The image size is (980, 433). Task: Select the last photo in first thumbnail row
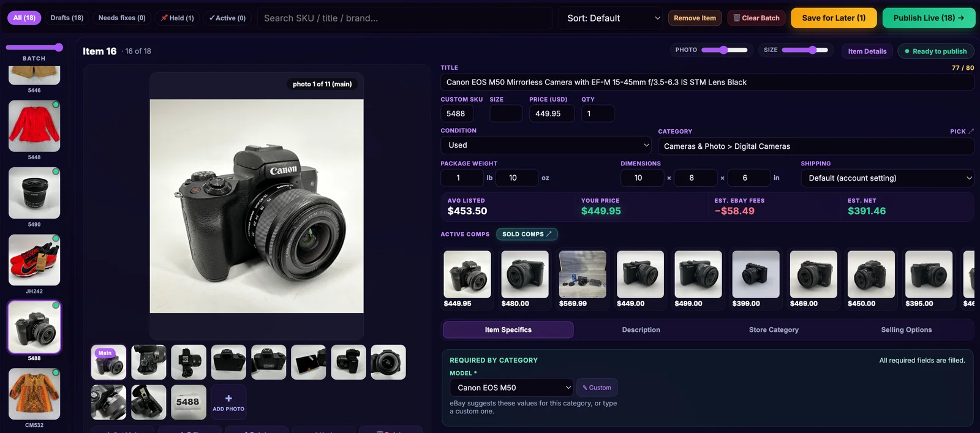click(x=388, y=362)
